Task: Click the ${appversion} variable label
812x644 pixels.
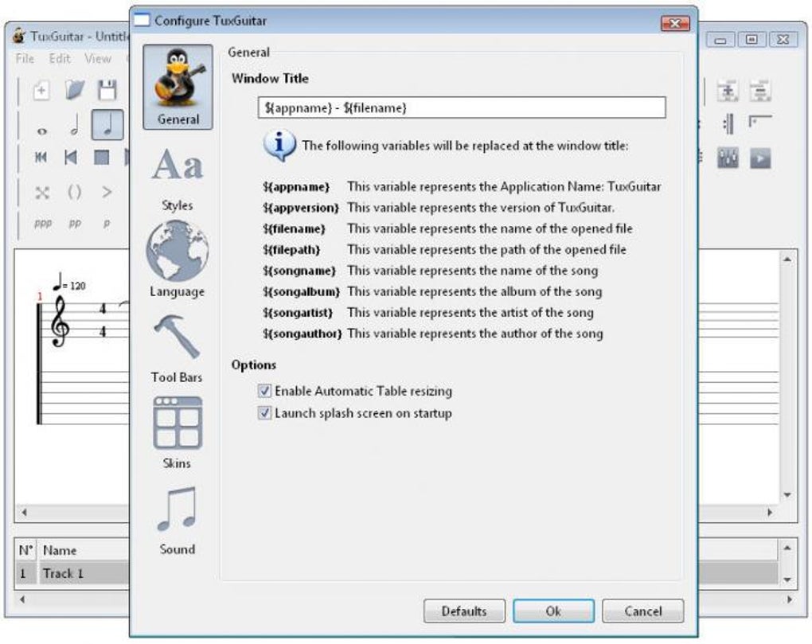Action: tap(301, 208)
